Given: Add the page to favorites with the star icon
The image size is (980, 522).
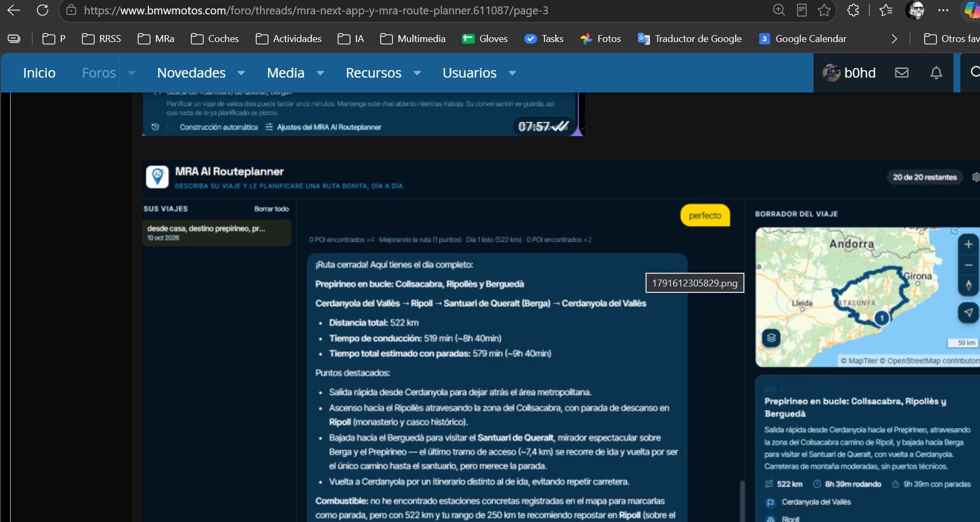Looking at the screenshot, I should (x=824, y=10).
